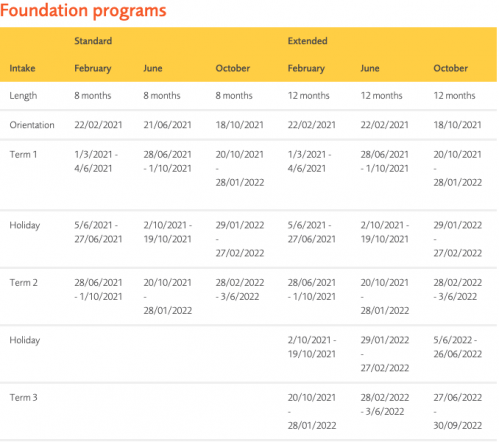
Task: Select the Standard column group header
Action: pyautogui.click(x=93, y=41)
